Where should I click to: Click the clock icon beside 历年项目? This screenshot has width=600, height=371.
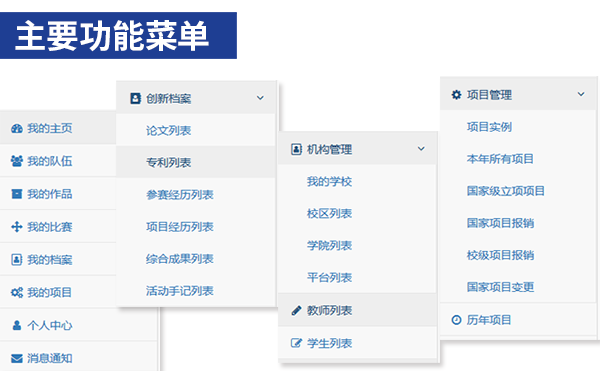tap(457, 320)
